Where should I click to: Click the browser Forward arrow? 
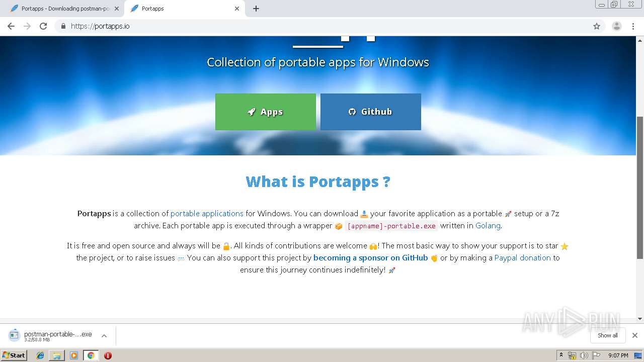(x=27, y=26)
